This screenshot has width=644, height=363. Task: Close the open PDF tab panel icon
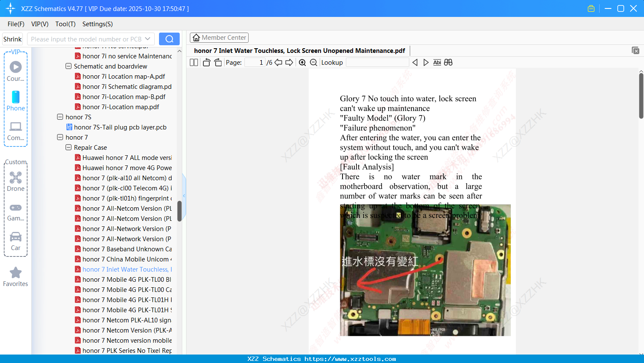point(636,50)
